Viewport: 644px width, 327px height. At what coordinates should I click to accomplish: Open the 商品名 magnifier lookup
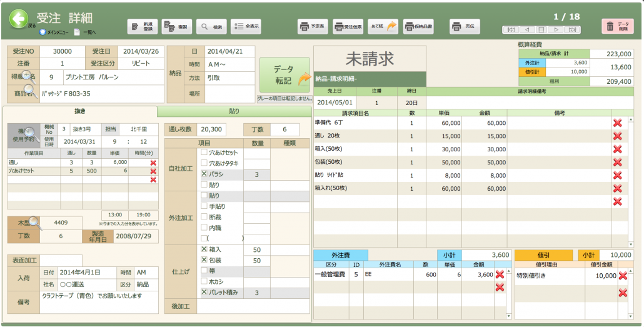coord(31,91)
